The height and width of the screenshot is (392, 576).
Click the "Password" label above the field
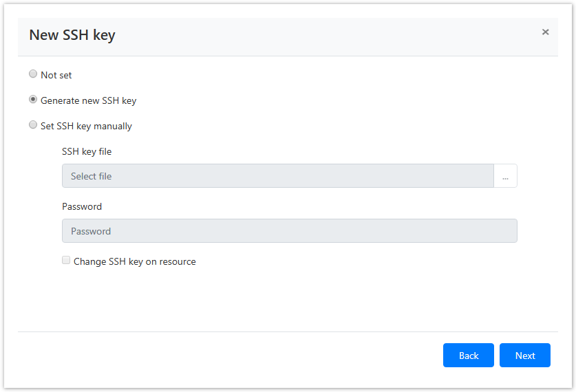pos(82,206)
